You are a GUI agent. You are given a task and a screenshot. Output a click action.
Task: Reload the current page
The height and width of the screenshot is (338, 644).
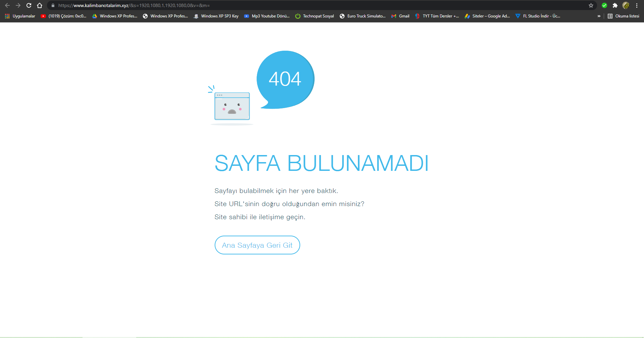(29, 5)
